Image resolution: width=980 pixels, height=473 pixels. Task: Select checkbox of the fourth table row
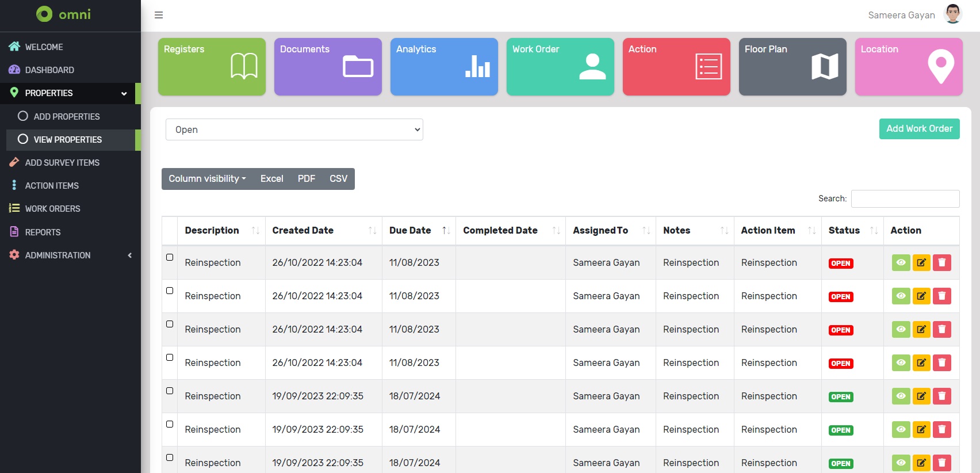point(170,357)
